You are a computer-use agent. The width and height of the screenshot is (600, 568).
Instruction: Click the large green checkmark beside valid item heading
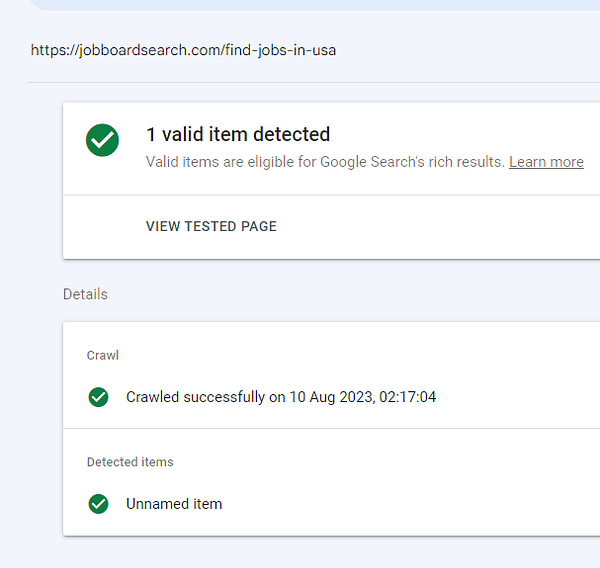click(102, 141)
